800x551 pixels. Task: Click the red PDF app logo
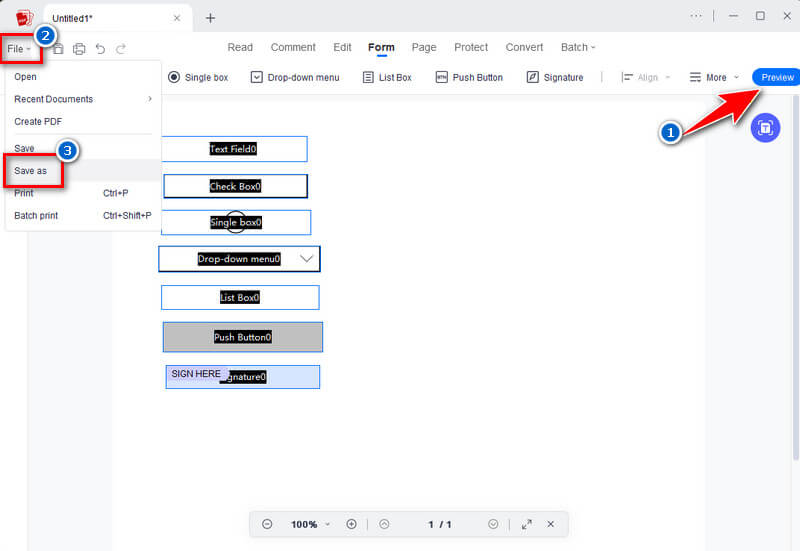click(24, 18)
